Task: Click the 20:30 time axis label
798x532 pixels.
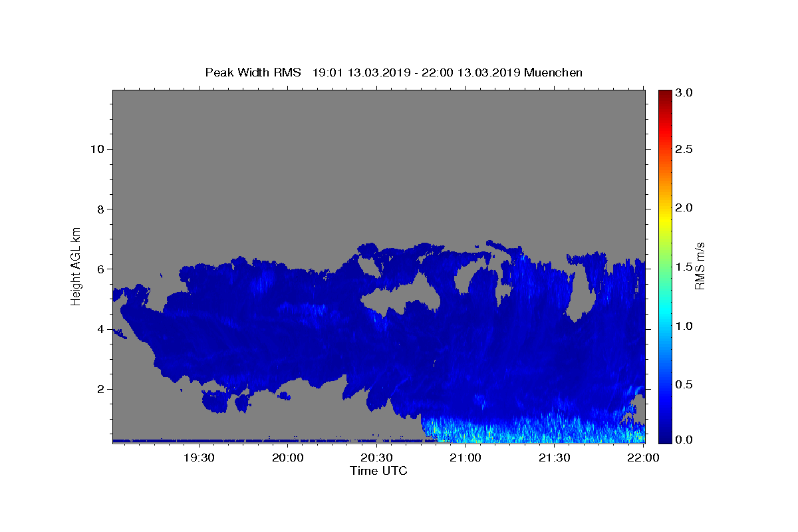Action: (376, 458)
